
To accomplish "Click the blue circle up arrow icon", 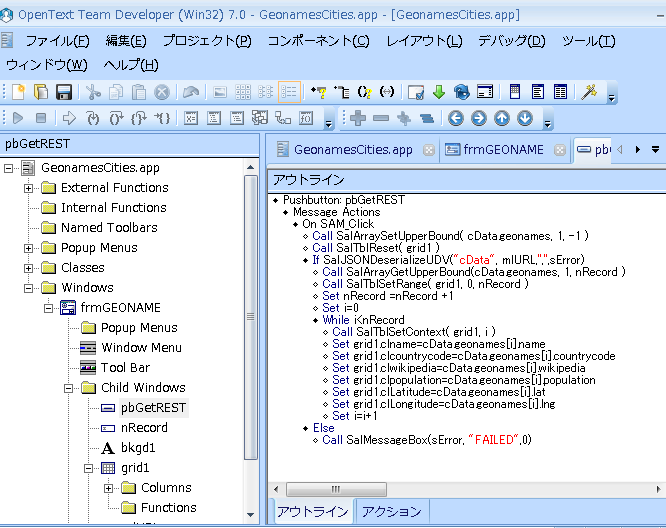I will [x=502, y=118].
